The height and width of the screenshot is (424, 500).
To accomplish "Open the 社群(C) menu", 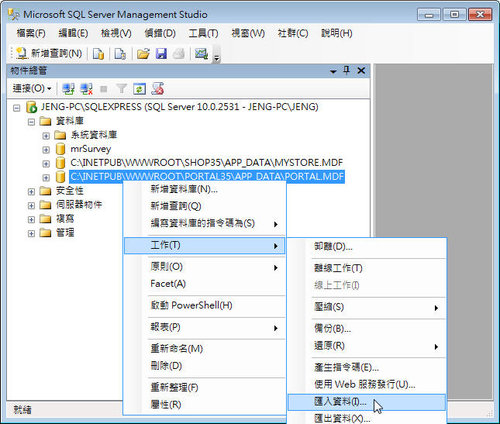I will point(293,33).
